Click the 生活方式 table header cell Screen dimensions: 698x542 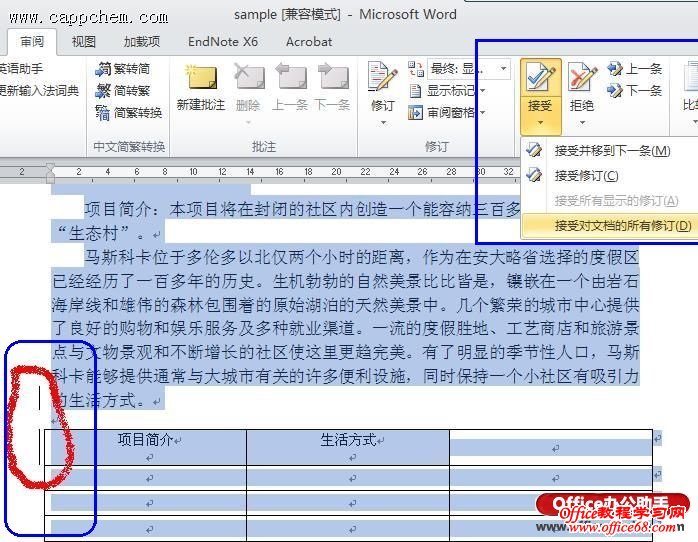[348, 448]
